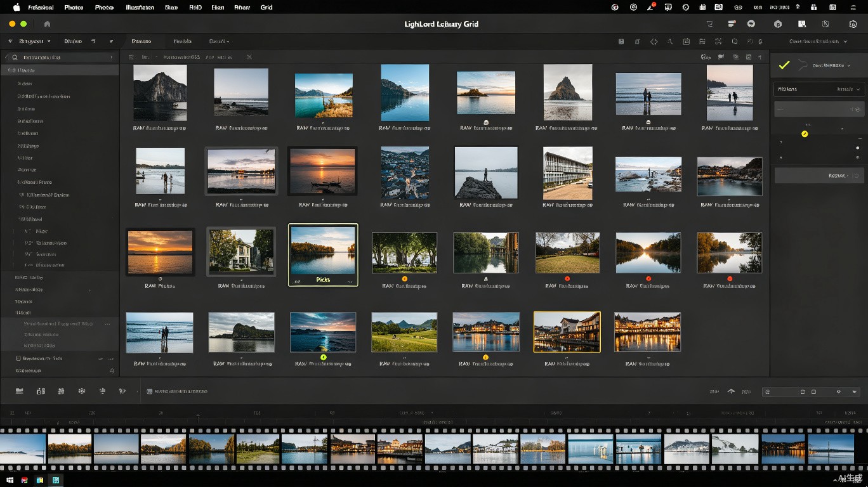The width and height of the screenshot is (868, 487).
Task: Select the lake thumbnail labeled Picks
Action: pyautogui.click(x=323, y=255)
